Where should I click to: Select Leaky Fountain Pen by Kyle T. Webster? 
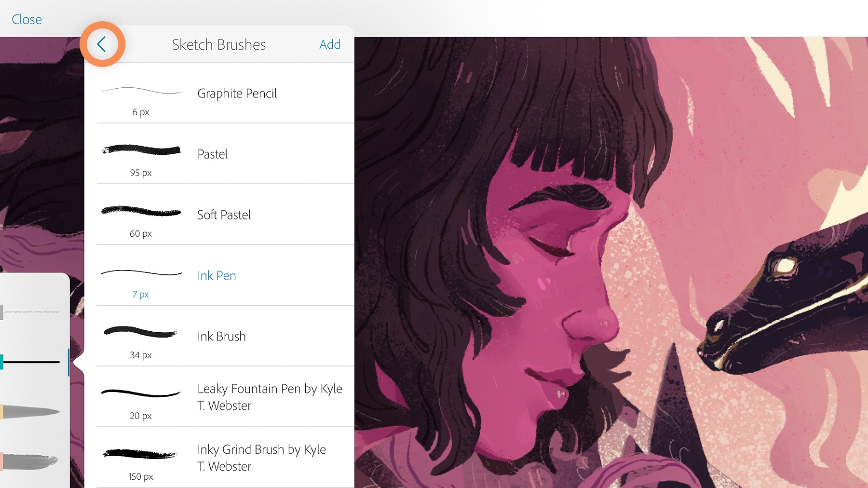tap(270, 397)
